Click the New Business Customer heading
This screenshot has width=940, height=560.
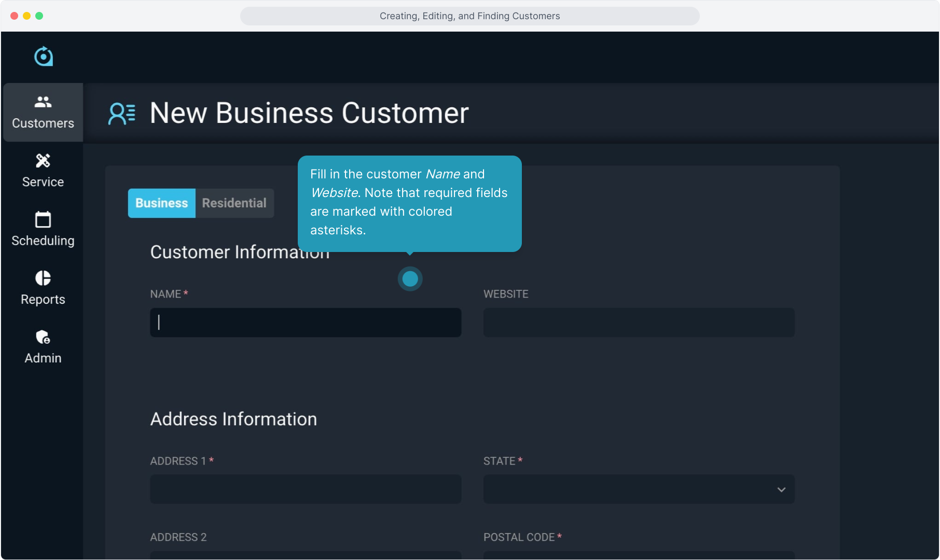[309, 113]
